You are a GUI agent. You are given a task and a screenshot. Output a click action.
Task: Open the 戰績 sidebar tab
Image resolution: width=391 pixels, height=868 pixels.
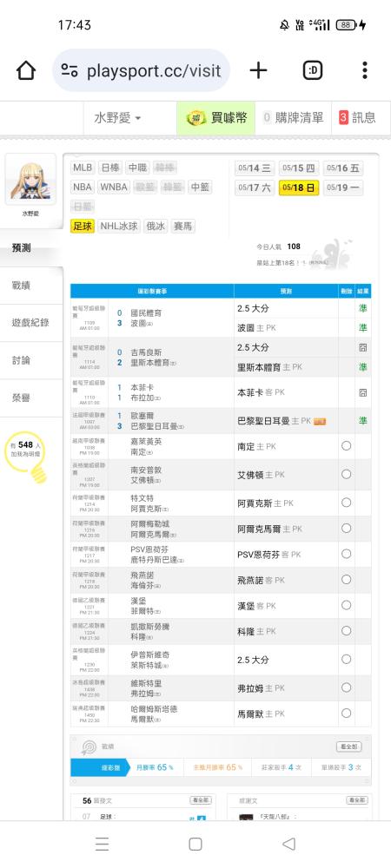[x=31, y=286]
